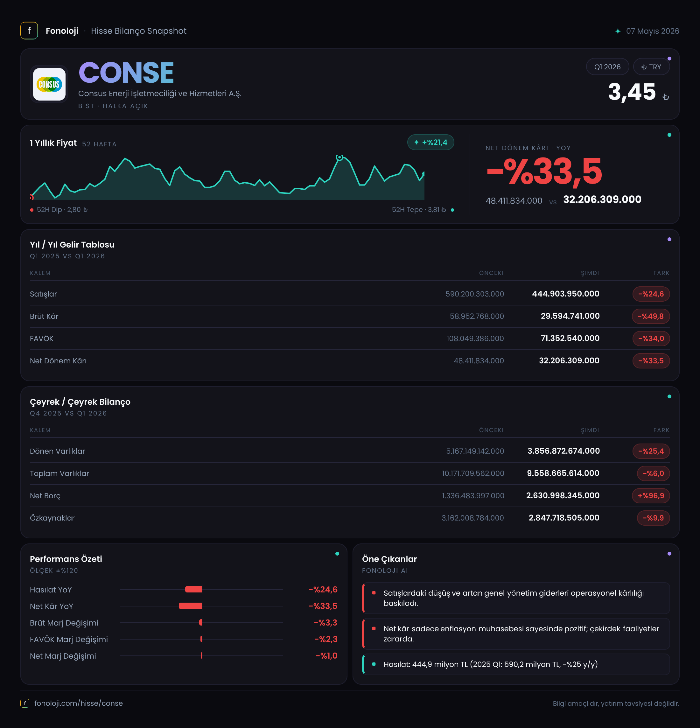Click the Brüt Kâr current value 29.594.741.000

click(x=570, y=316)
